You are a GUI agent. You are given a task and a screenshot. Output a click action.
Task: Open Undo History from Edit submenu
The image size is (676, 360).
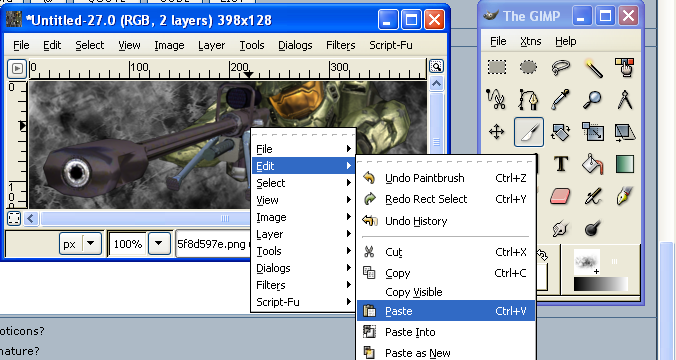pos(446,221)
